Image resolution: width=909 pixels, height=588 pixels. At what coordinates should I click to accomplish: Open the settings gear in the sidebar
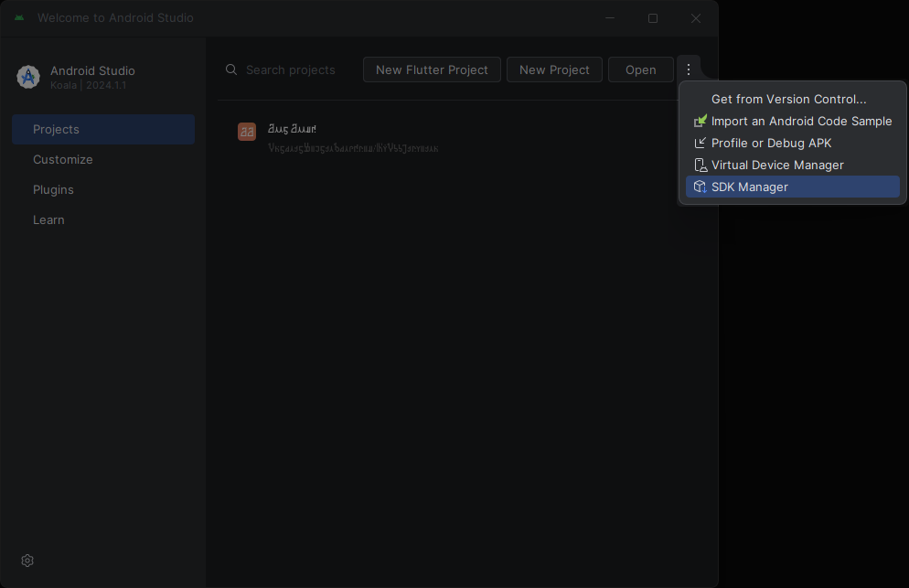click(x=27, y=561)
